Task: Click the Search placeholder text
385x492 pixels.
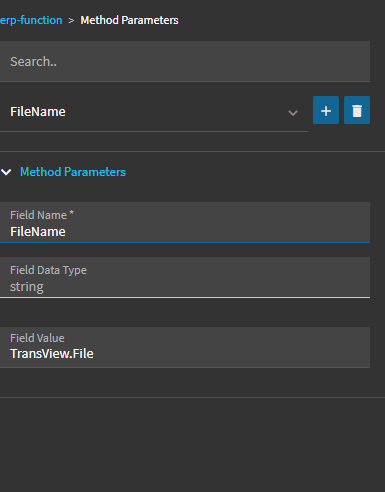Action: (33, 62)
